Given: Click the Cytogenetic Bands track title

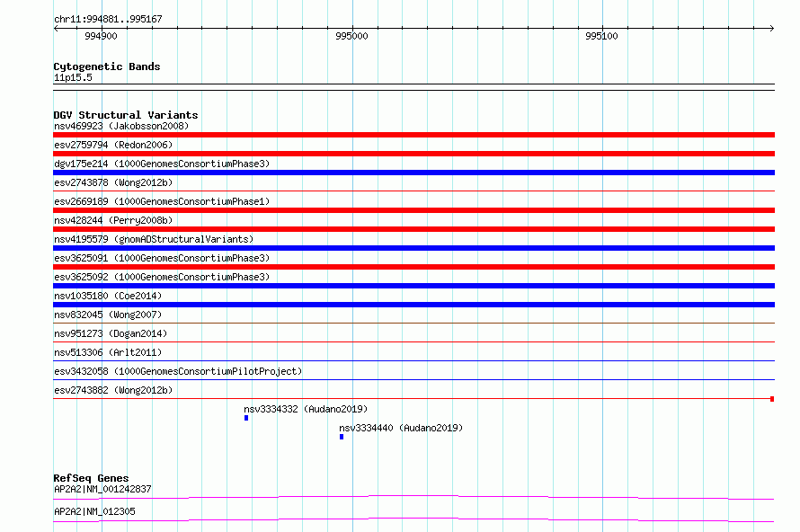Looking at the screenshot, I should 107,66.
